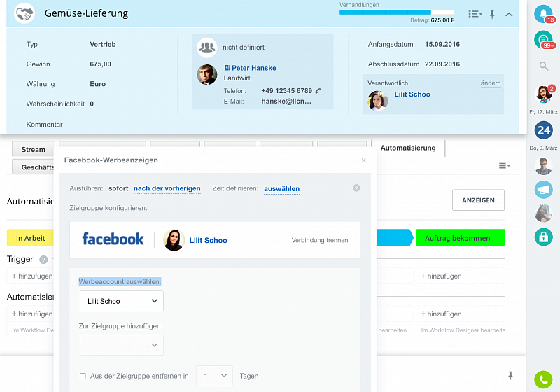Click the ANZEIGEN button

click(478, 200)
